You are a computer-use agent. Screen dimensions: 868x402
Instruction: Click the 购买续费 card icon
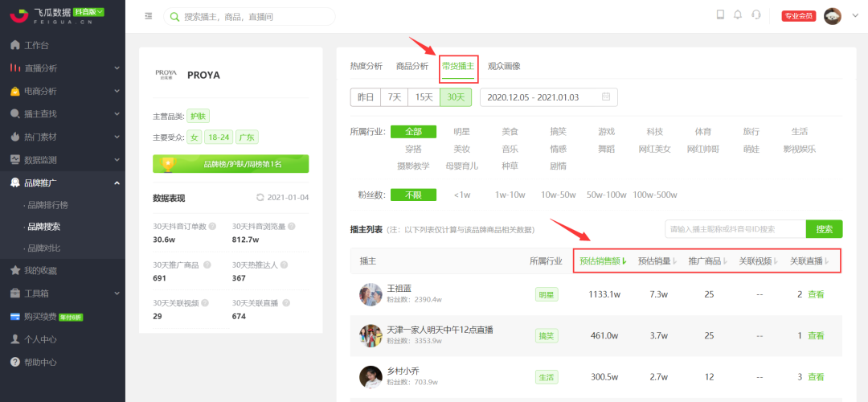pos(15,316)
